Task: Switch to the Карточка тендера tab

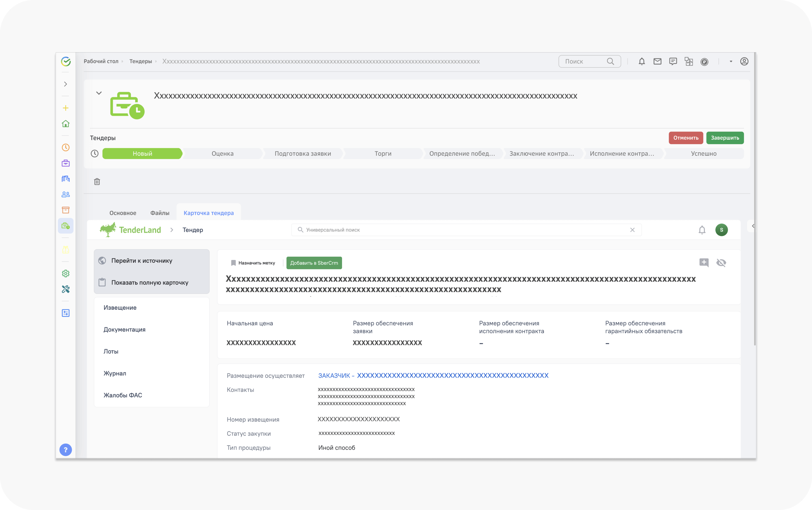Action: pyautogui.click(x=209, y=213)
